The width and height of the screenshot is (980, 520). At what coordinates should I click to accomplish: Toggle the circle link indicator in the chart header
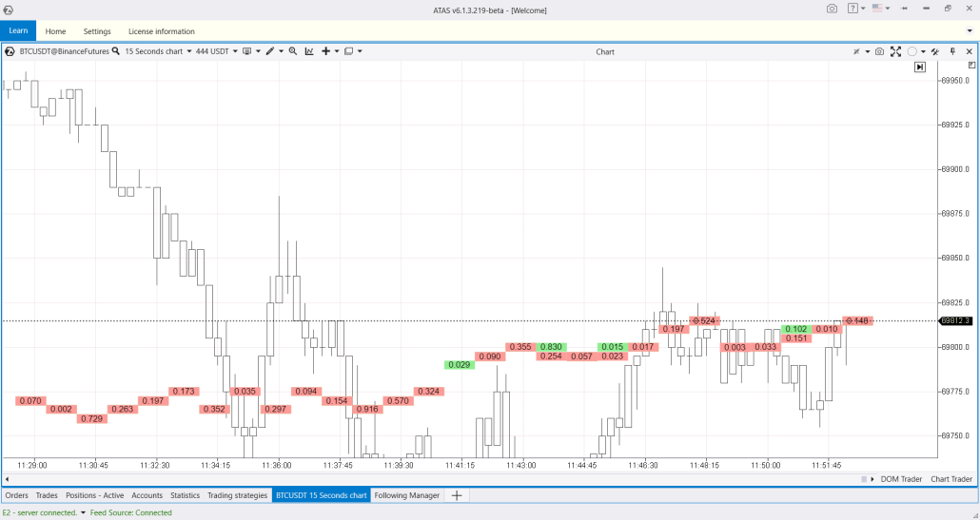(x=912, y=52)
